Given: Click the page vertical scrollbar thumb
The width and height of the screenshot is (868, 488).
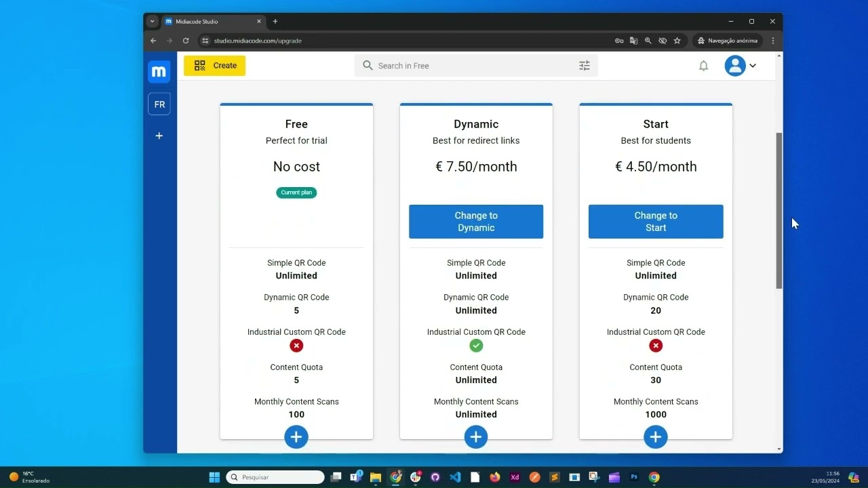Looking at the screenshot, I should coord(779,211).
